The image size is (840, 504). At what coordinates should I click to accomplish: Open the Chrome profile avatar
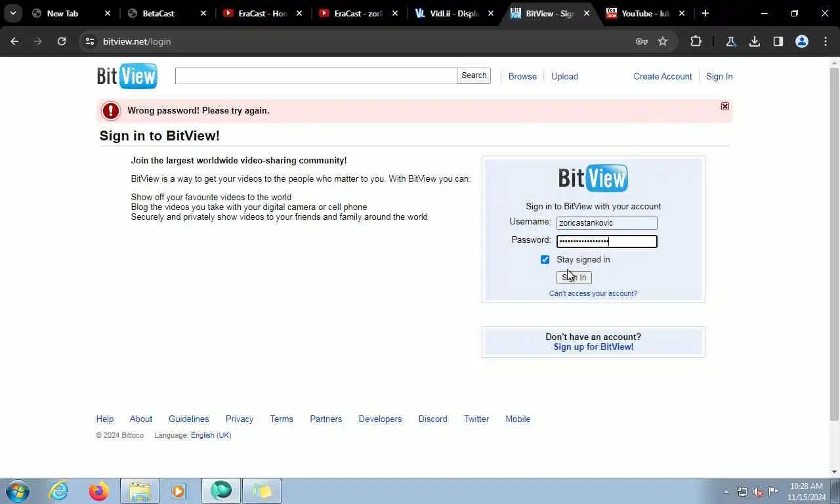click(801, 41)
